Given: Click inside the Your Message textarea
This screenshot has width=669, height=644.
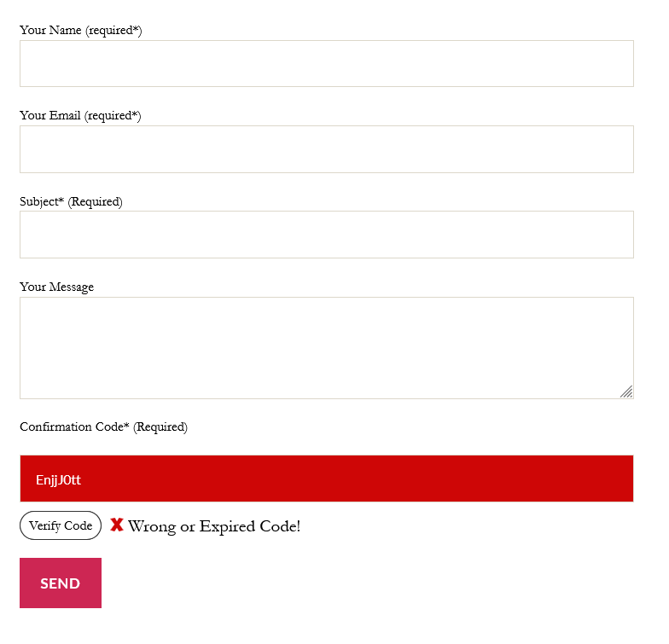Looking at the screenshot, I should pos(326,347).
